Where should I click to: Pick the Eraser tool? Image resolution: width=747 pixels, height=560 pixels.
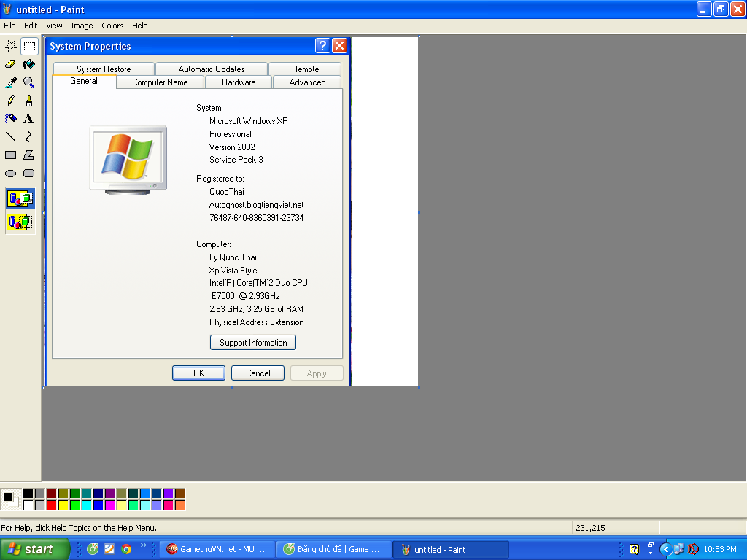click(11, 64)
